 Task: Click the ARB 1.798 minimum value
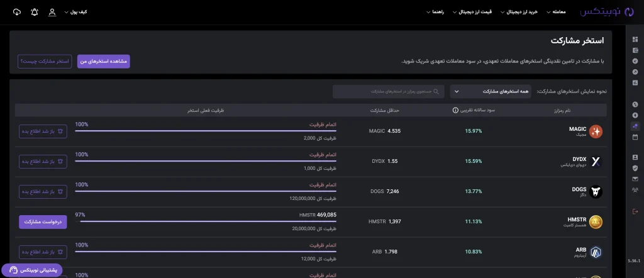tap(385, 252)
